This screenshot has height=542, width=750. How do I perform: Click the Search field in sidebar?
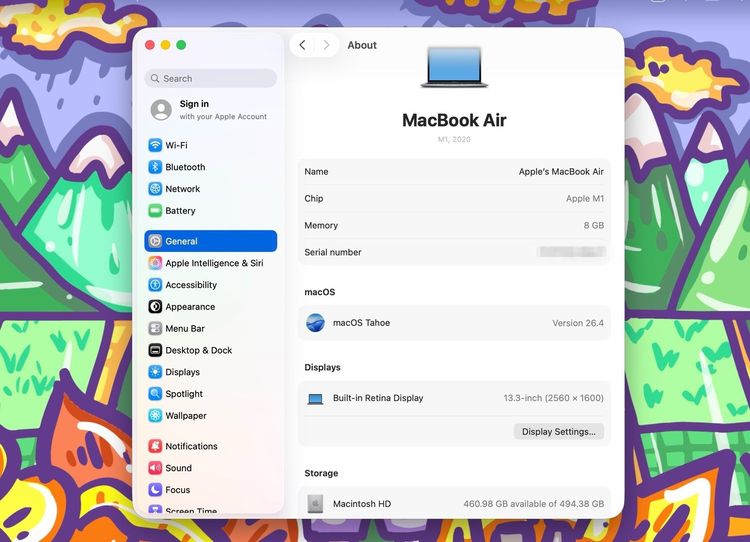coord(210,78)
